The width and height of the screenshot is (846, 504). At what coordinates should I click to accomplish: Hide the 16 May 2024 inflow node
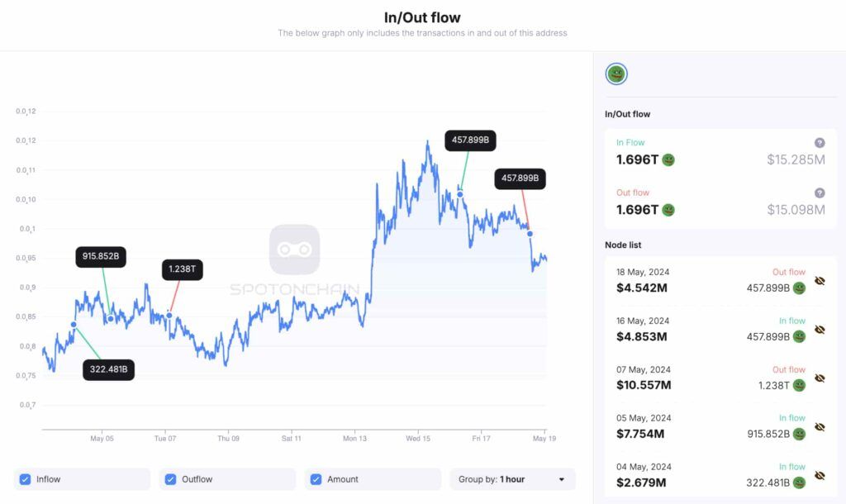820,330
